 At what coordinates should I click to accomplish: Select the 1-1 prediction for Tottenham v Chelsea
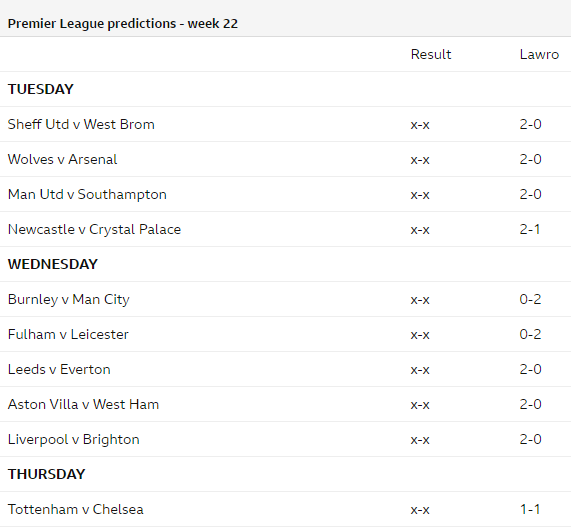tap(529, 509)
